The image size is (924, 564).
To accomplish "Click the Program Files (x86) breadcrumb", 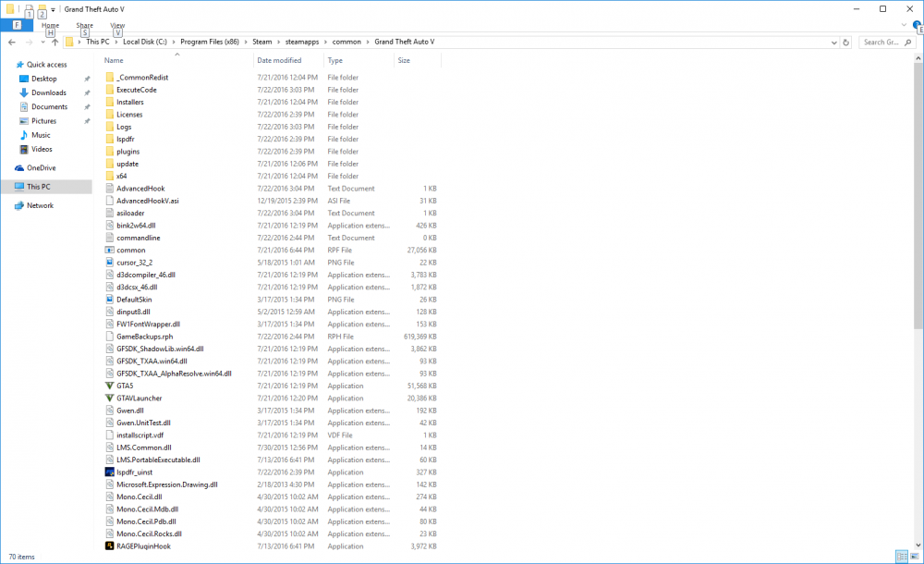I will point(210,42).
